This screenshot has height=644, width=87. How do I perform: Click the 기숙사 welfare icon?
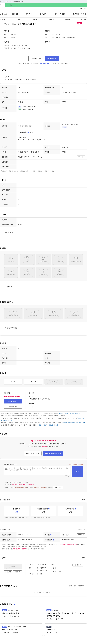(27, 260)
